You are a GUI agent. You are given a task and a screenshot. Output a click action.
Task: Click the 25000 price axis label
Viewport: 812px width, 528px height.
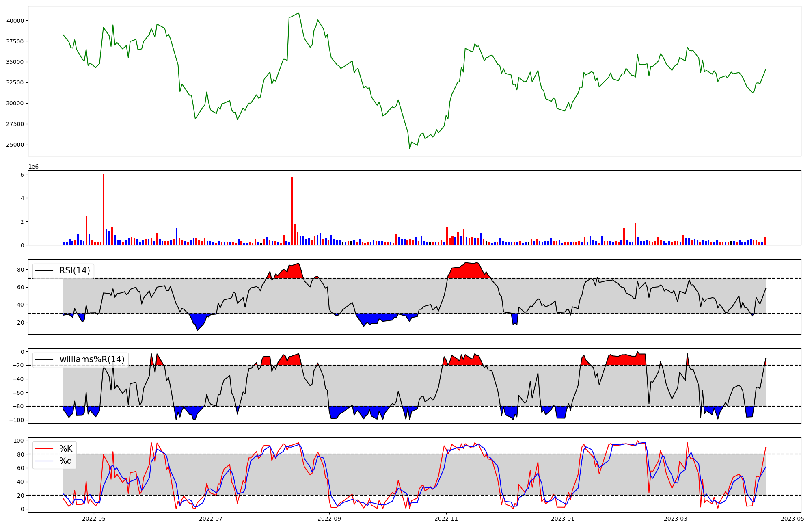coord(15,145)
